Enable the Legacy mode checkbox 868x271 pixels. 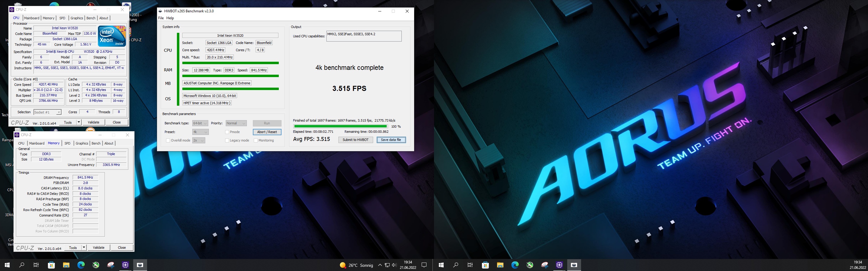pyautogui.click(x=227, y=140)
